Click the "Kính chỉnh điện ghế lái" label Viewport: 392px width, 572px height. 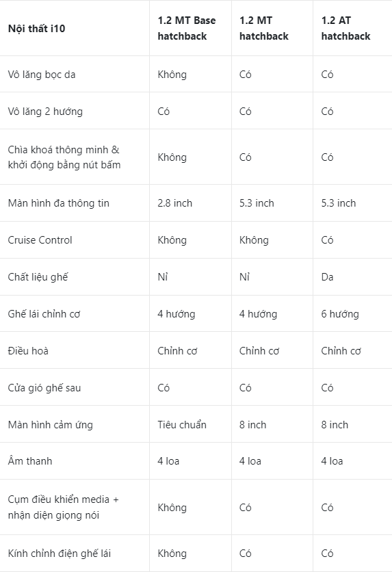(60, 554)
